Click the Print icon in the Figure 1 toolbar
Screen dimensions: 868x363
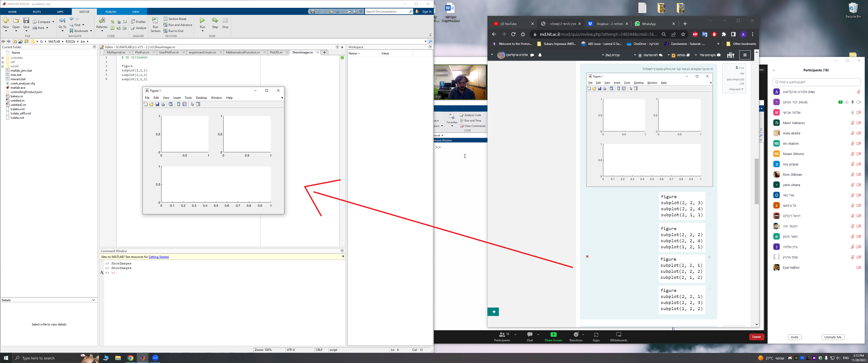coord(163,104)
